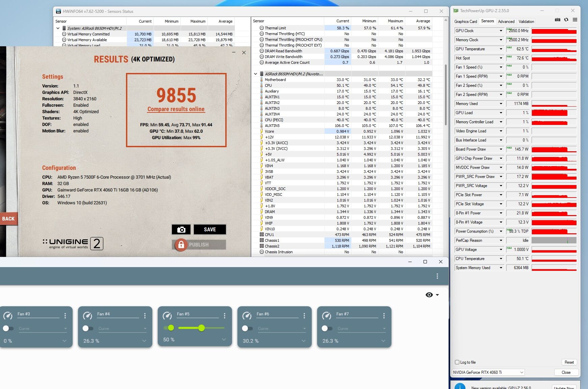This screenshot has height=389, width=588.
Task: Click the Vcore voltage lightning icon
Action: point(262,131)
